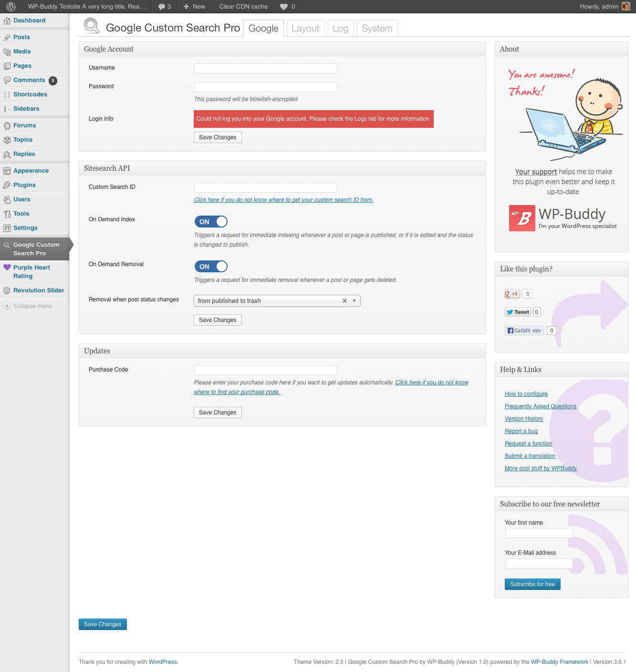This screenshot has width=636, height=672.
Task: Click the WordPress logo in admin bar
Action: [11, 7]
